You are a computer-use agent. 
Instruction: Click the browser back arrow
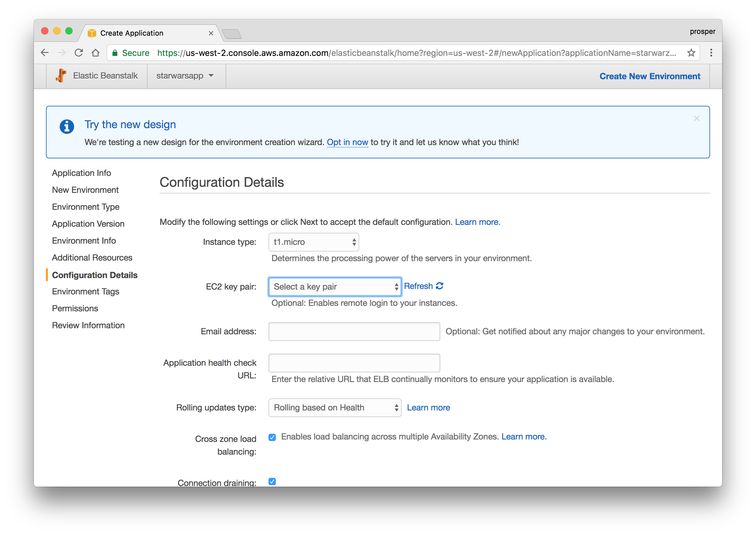pos(45,53)
